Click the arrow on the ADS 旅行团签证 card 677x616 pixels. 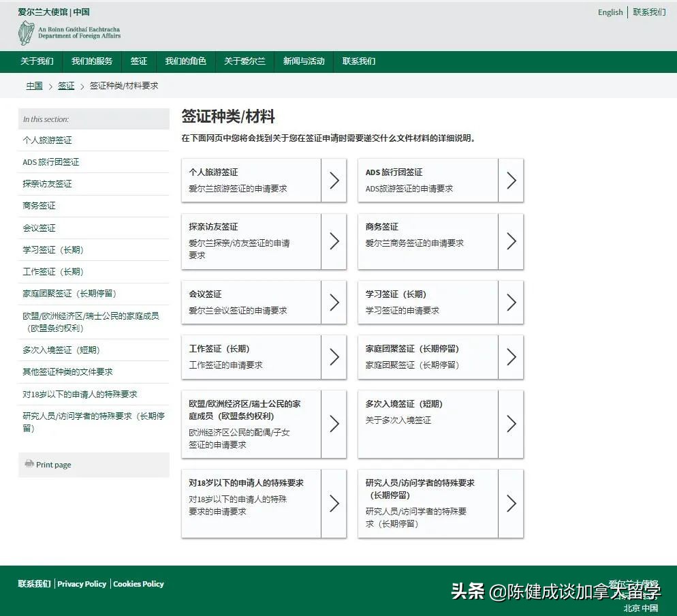(x=511, y=180)
